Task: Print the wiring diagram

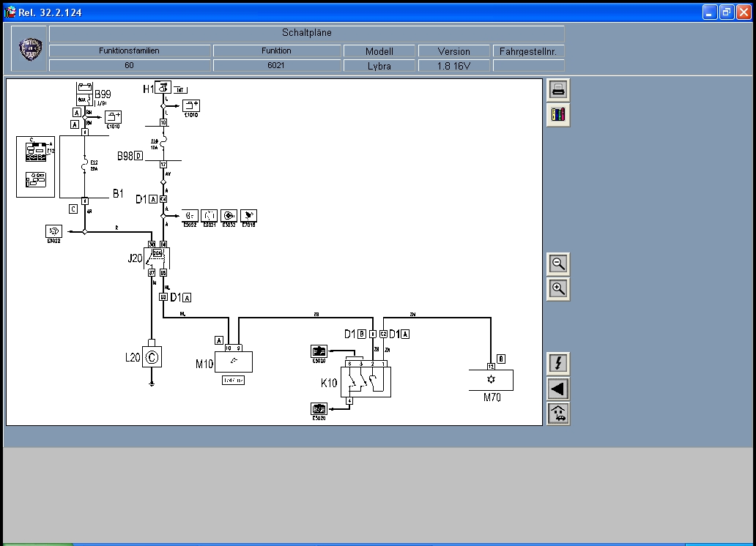Action: click(557, 89)
